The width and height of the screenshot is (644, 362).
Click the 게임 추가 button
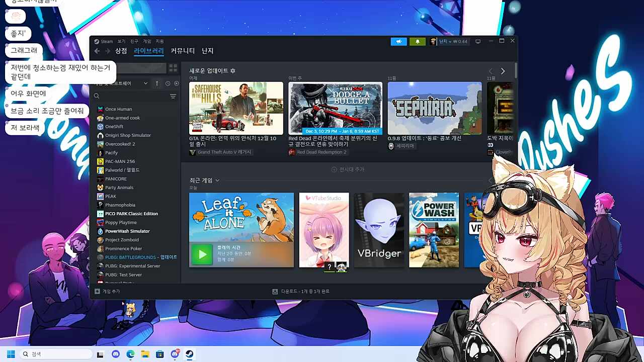(x=108, y=292)
